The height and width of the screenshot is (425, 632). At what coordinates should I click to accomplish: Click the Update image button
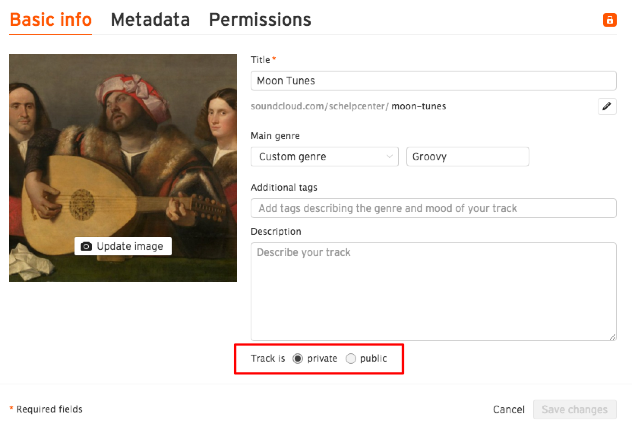(x=123, y=246)
